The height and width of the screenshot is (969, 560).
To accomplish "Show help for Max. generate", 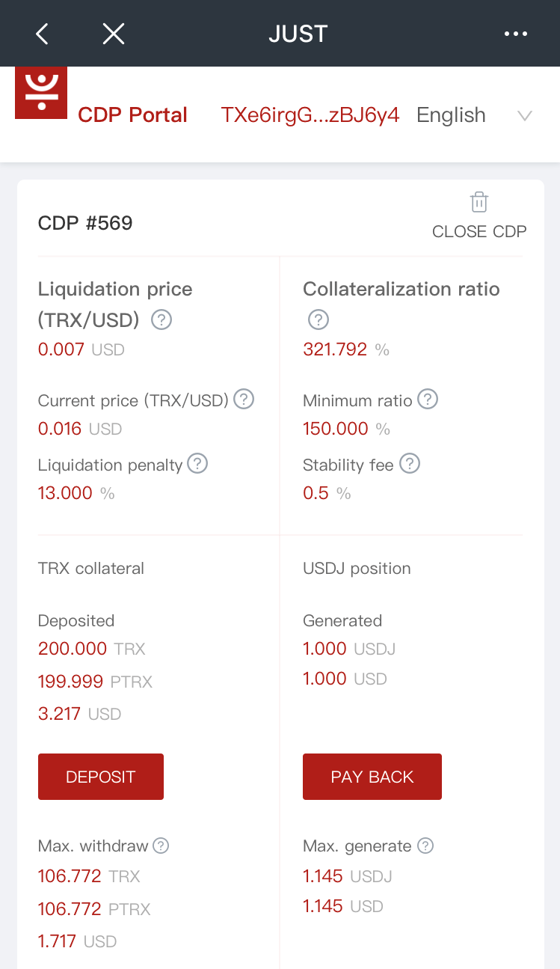I will pos(425,846).
